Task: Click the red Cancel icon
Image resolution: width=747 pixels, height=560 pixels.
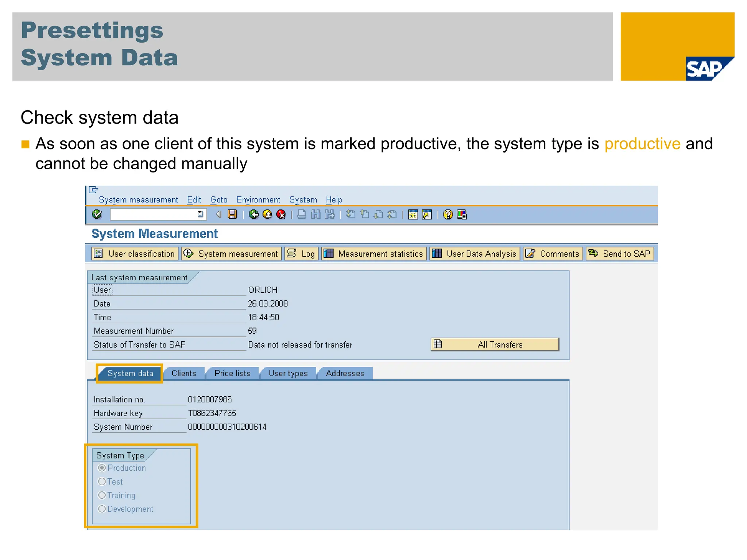Action: pyautogui.click(x=281, y=214)
